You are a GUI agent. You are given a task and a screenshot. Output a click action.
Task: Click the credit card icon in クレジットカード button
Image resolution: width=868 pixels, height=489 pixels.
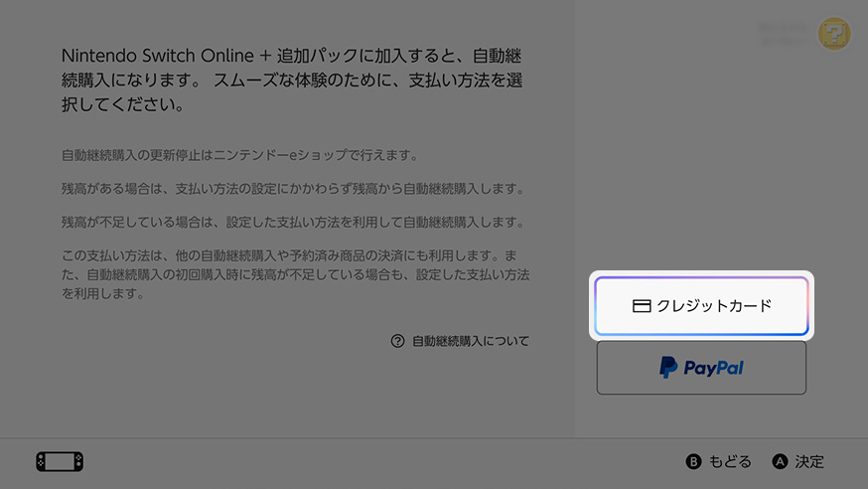(x=641, y=306)
